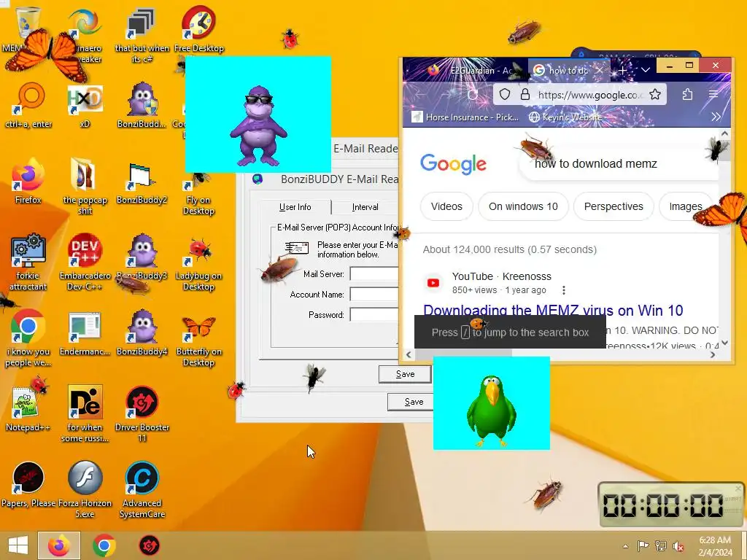The image size is (747, 560).
Task: Launch Butterfly on Desktop shortcut
Action: click(x=198, y=340)
